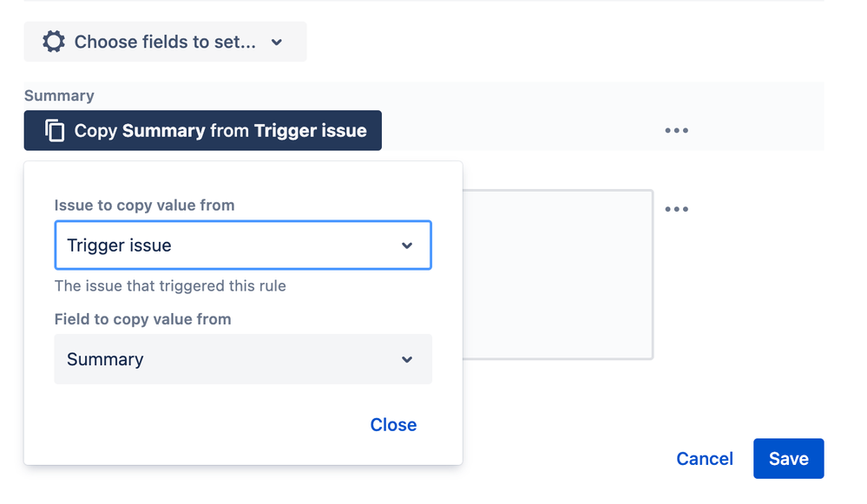Click the arrow in the Trigger issue dropdown

[407, 245]
